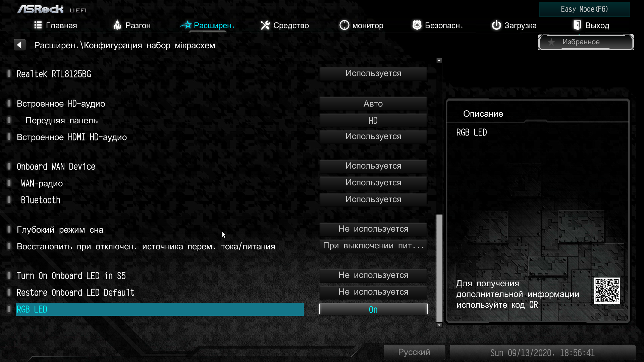Image resolution: width=644 pixels, height=362 pixels.
Task: Click the Главная list icon
Action: pos(38,25)
